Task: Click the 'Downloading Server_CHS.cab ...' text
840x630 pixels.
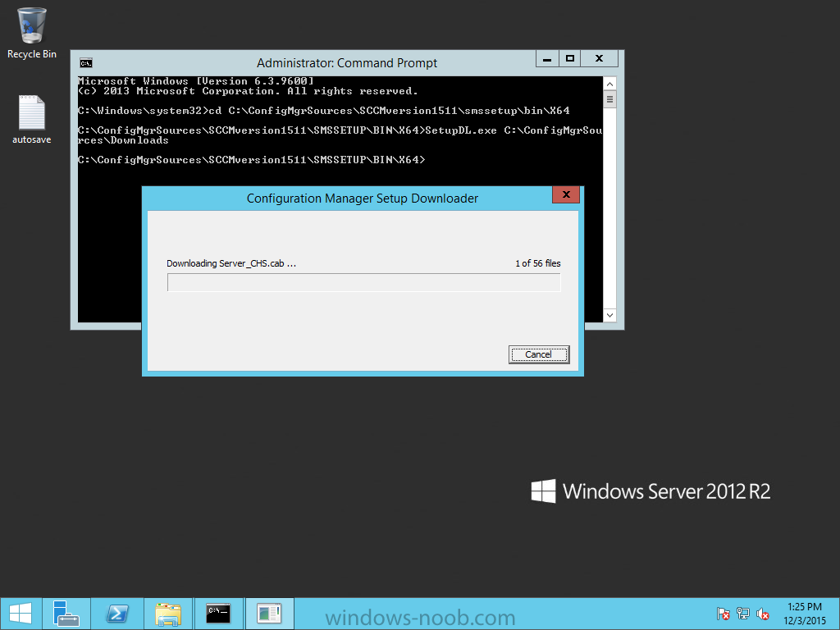Action: (231, 263)
